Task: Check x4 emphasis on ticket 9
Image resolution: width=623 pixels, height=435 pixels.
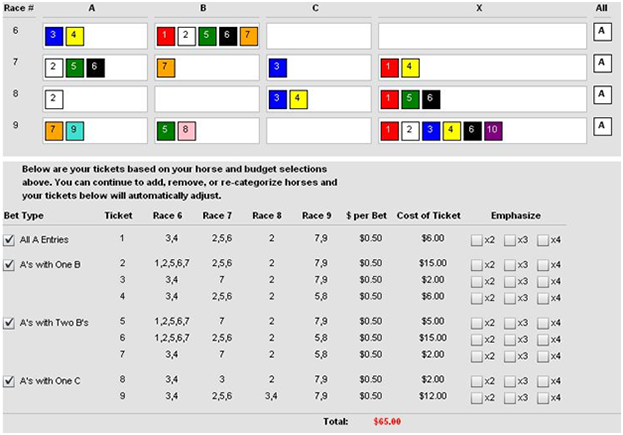Action: click(x=544, y=397)
